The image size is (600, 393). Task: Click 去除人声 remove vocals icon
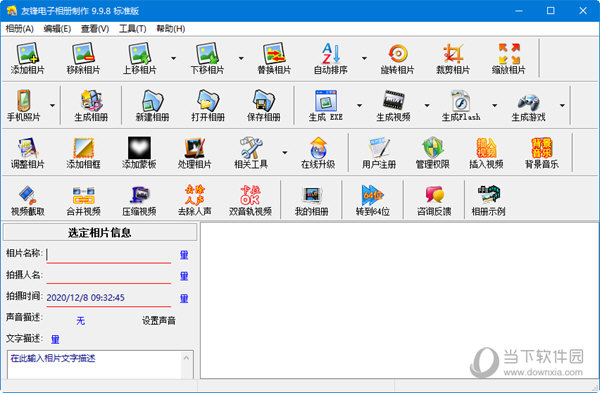(x=194, y=200)
